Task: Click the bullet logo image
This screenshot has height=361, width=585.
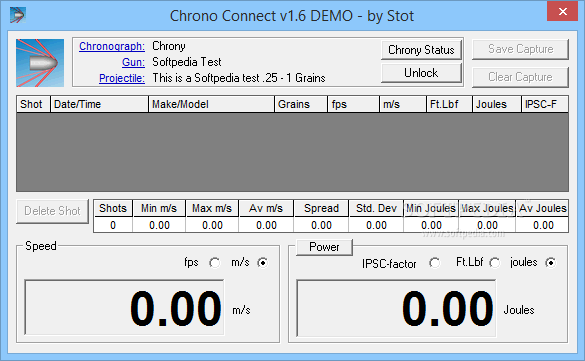Action: coord(40,63)
